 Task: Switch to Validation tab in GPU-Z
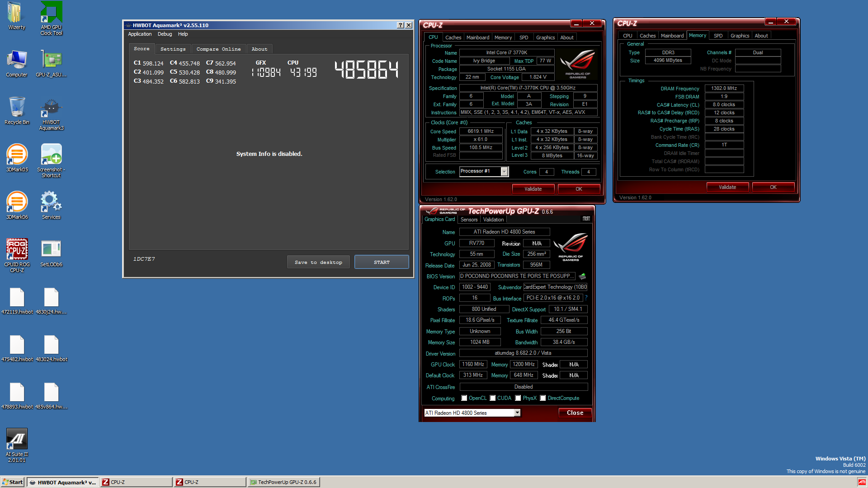point(493,220)
